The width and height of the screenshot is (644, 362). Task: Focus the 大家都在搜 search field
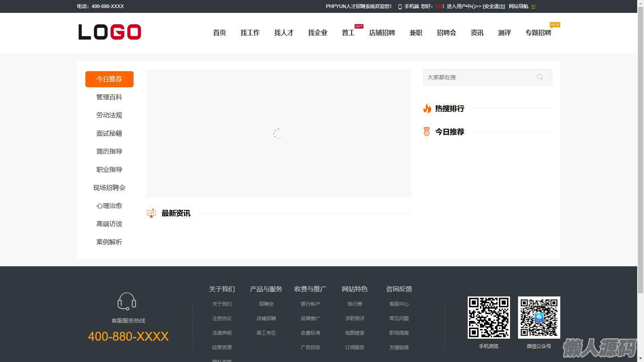(479, 77)
